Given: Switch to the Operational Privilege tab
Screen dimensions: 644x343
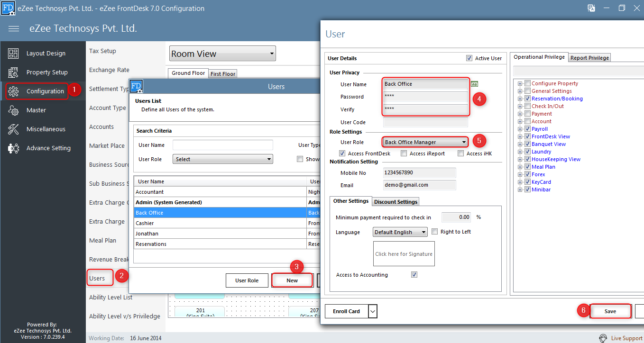Looking at the screenshot, I should pyautogui.click(x=539, y=57).
